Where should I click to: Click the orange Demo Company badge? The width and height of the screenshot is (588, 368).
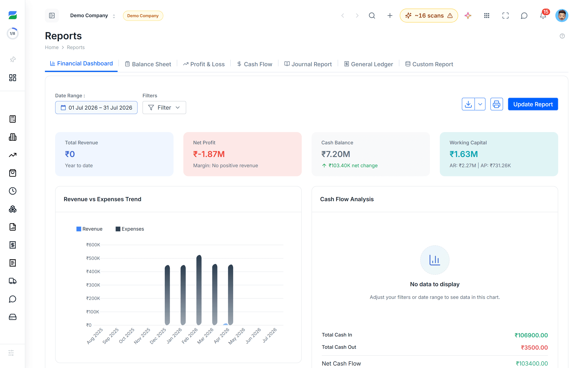click(143, 16)
